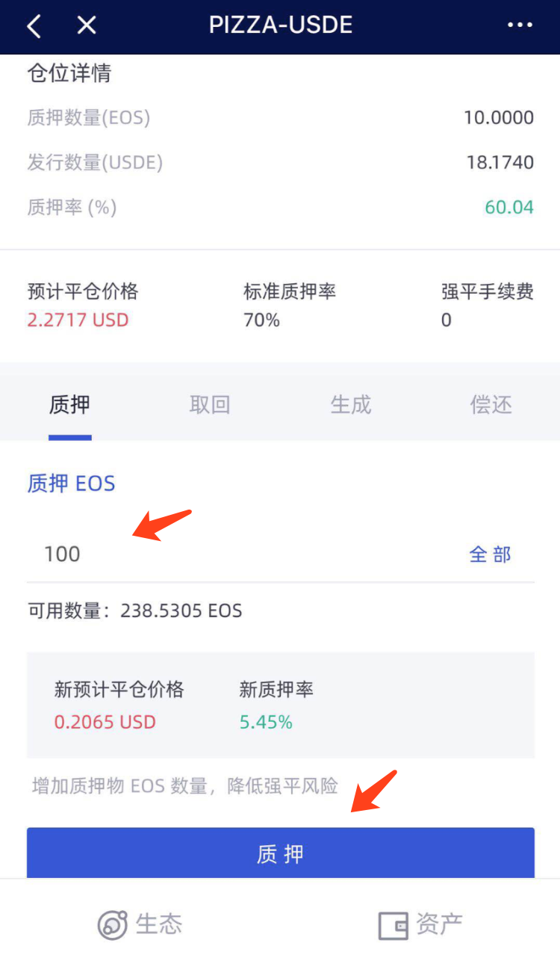Switch to the 取回 tab

[210, 405]
